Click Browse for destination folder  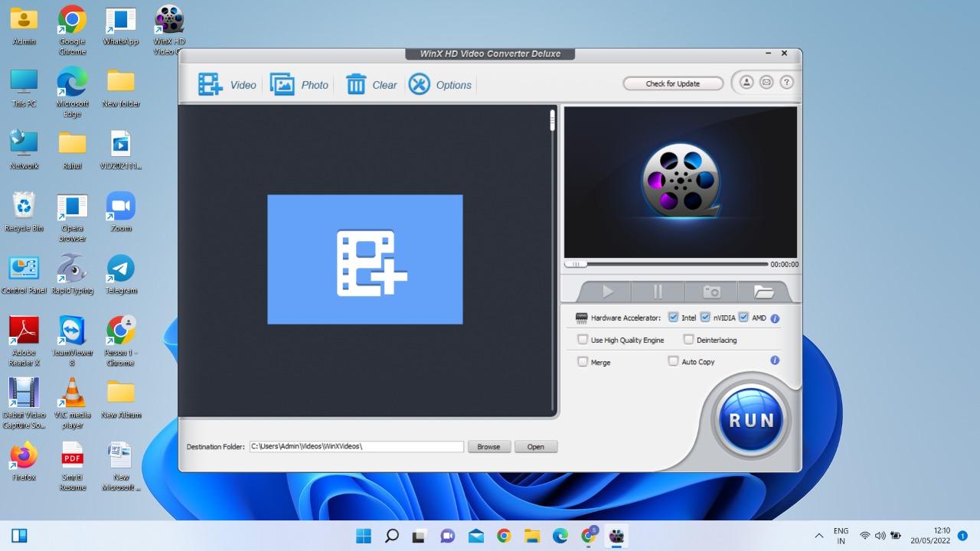(488, 447)
